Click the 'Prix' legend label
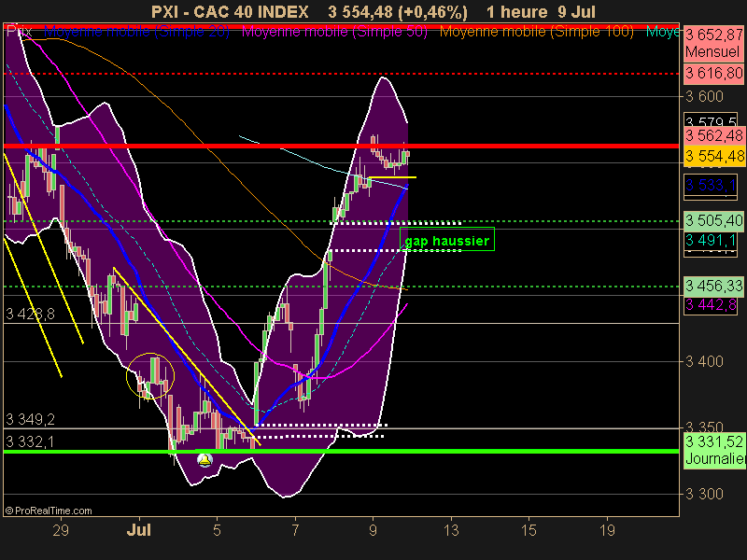This screenshot has width=747, height=560. [19, 32]
